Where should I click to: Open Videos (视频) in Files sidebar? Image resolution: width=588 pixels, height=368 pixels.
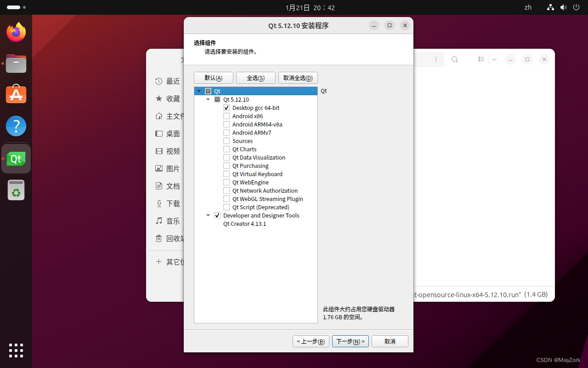[167, 151]
